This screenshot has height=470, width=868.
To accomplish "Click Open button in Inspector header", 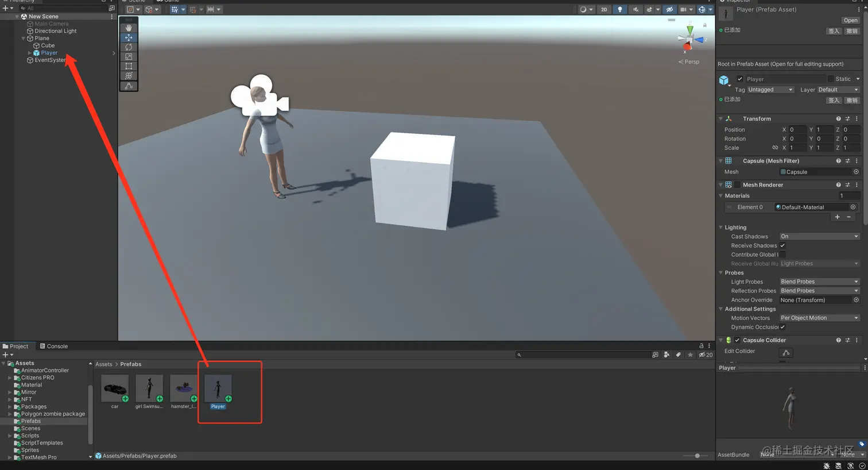I will pyautogui.click(x=851, y=20).
